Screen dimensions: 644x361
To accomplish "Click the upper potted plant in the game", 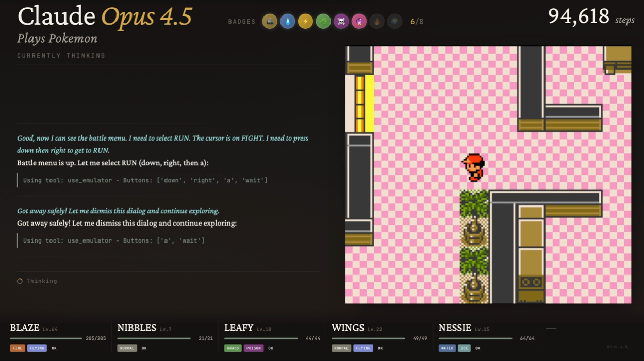I will tap(474, 218).
